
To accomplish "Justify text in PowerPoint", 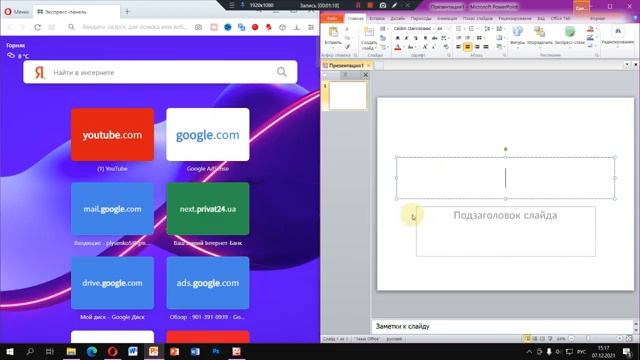I will coord(486,47).
